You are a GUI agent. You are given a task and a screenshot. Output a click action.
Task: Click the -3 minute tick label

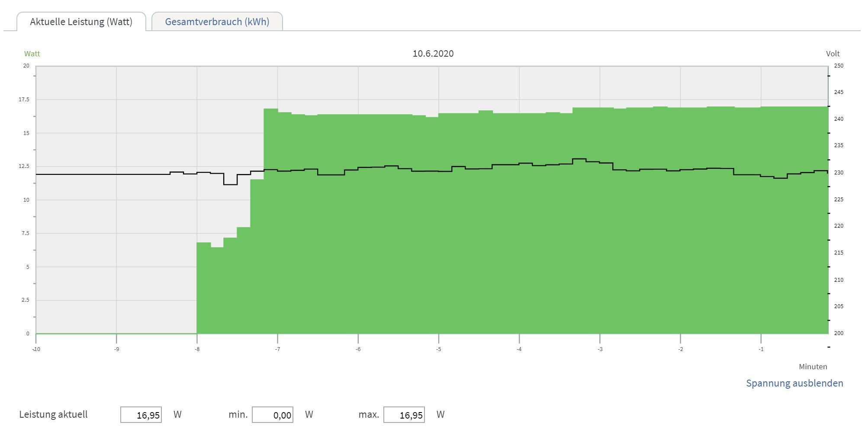tap(600, 349)
